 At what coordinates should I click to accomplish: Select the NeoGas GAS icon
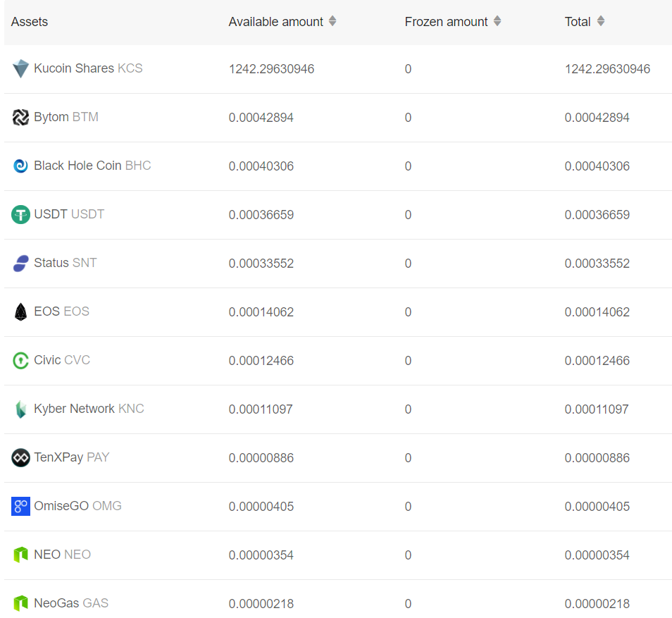pos(20,603)
